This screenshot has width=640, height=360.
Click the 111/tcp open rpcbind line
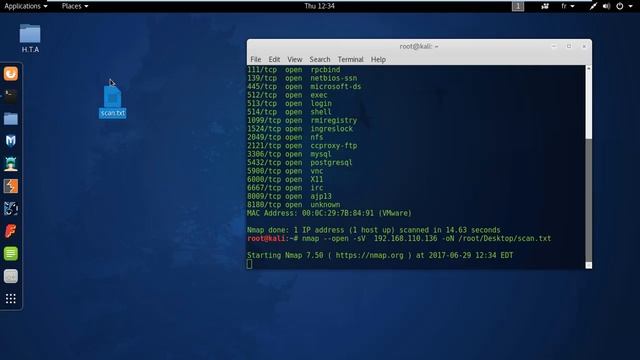[x=293, y=70]
